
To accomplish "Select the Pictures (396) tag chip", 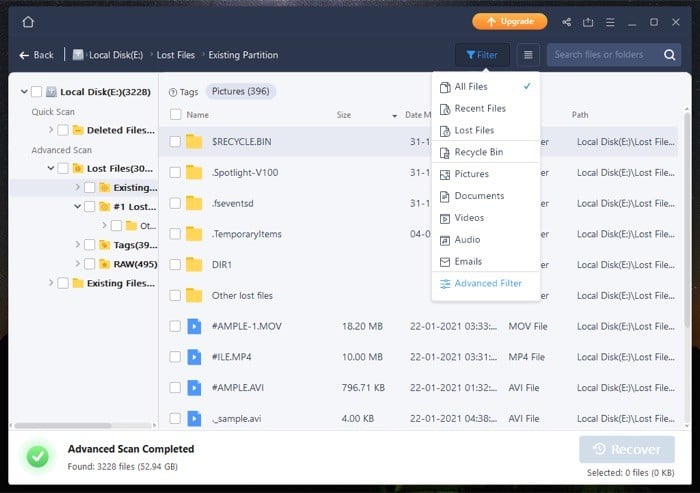I will click(x=240, y=92).
